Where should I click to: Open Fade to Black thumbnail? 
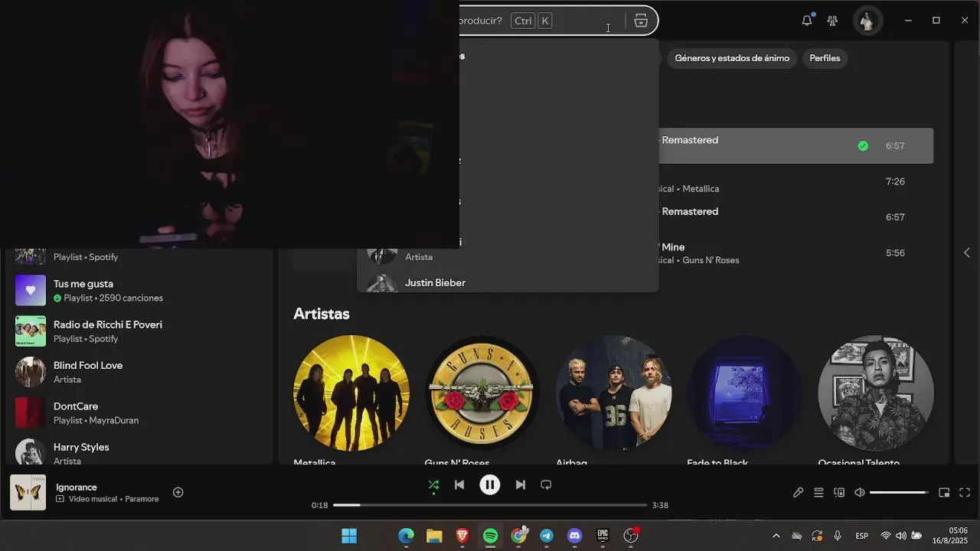pyautogui.click(x=745, y=393)
